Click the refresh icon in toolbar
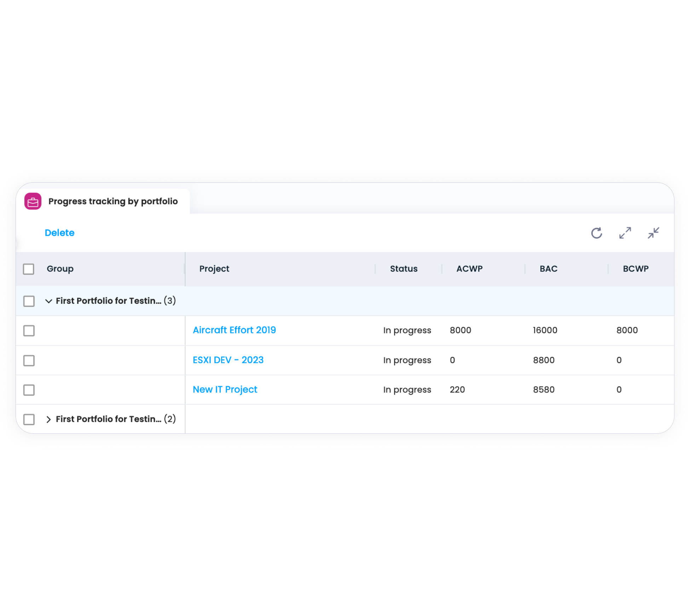The image size is (690, 616). pyautogui.click(x=597, y=233)
